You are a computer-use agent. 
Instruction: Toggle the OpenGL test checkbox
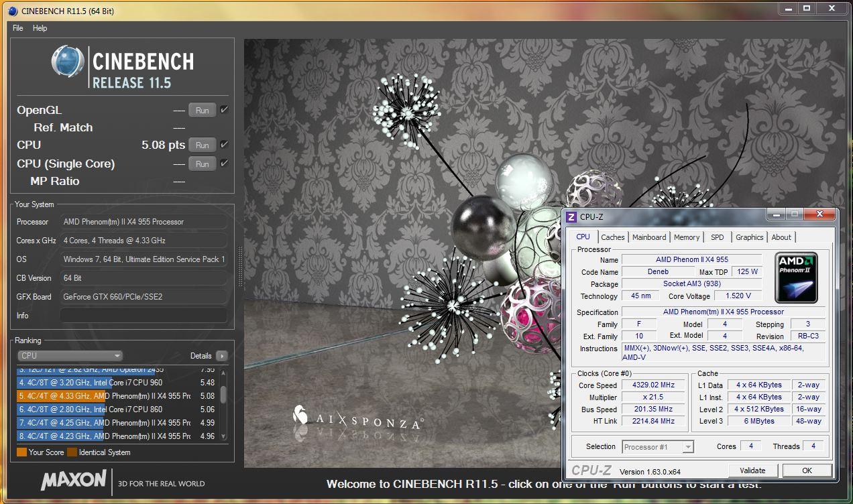[225, 109]
